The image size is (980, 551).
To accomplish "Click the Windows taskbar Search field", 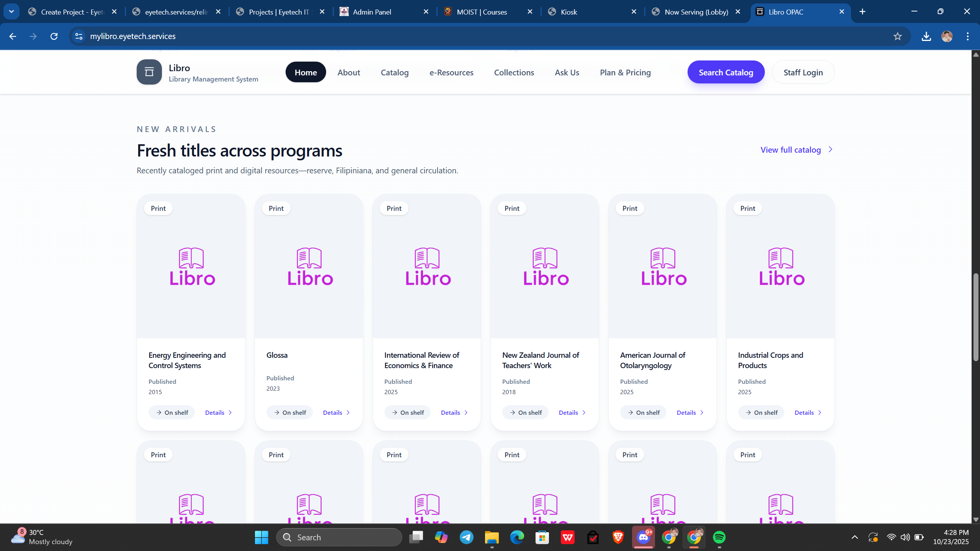I will (339, 537).
